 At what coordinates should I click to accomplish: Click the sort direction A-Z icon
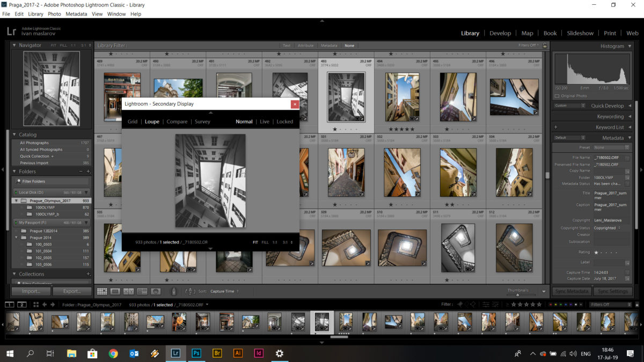point(190,291)
